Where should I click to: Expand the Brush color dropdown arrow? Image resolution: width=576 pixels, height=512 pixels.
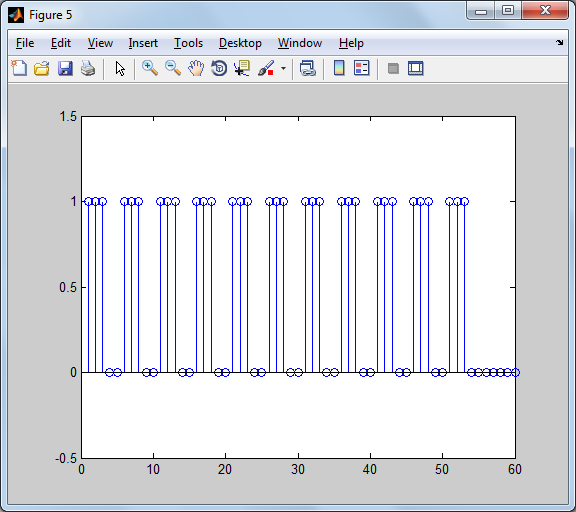pyautogui.click(x=283, y=68)
